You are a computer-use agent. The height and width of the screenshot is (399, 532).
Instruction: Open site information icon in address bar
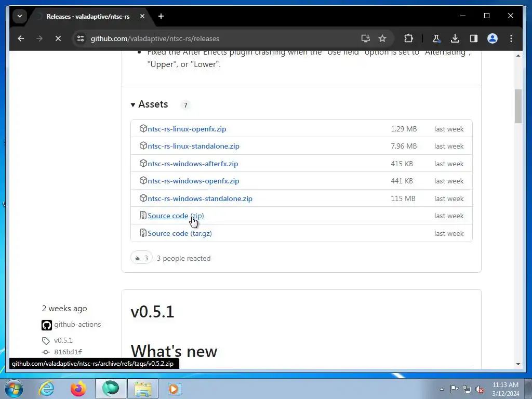[x=81, y=38]
